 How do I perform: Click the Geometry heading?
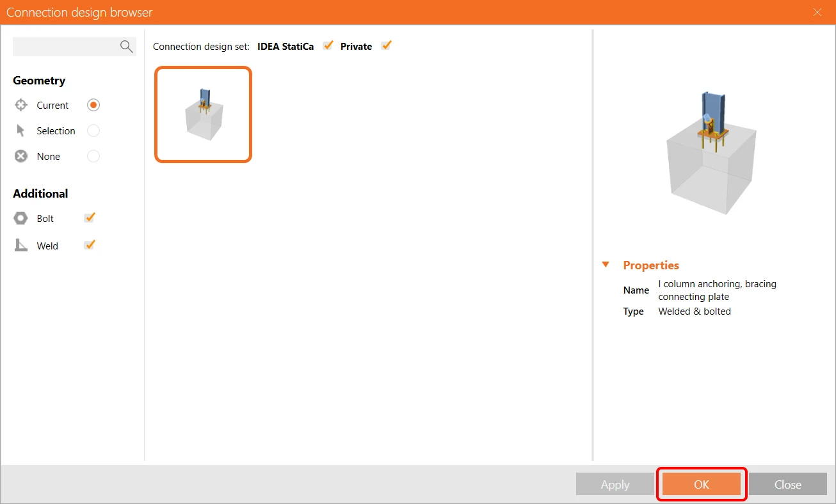click(x=39, y=81)
